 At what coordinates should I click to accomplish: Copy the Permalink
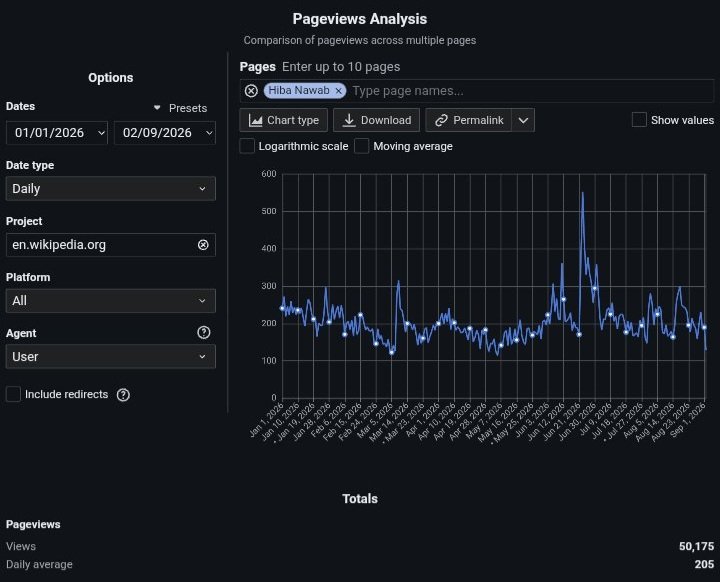point(468,120)
